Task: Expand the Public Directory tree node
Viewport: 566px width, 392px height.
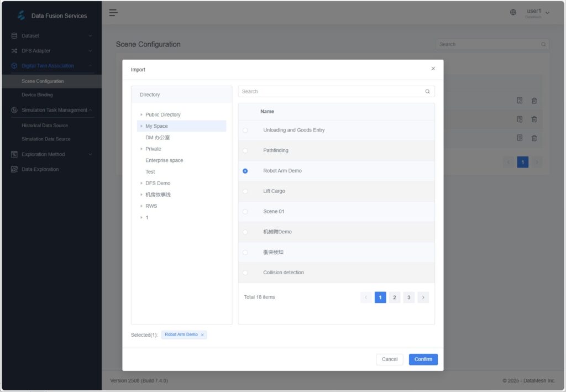Action: click(141, 115)
